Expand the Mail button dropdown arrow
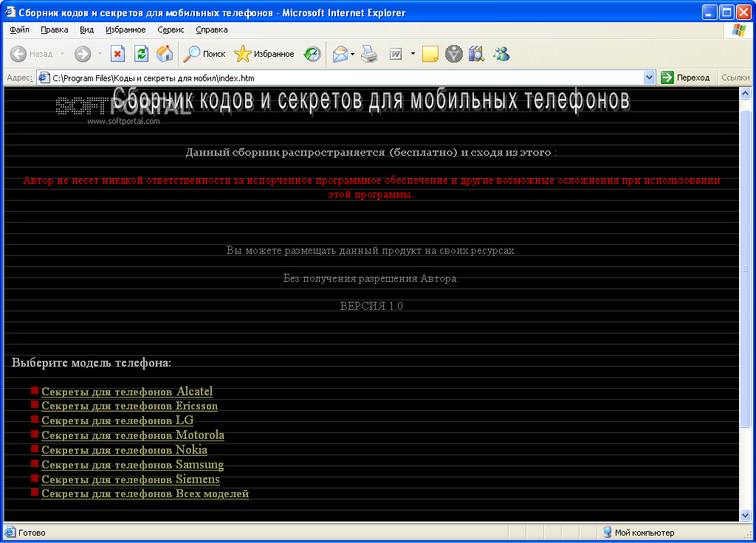Image resolution: width=756 pixels, height=543 pixels. coord(353,54)
